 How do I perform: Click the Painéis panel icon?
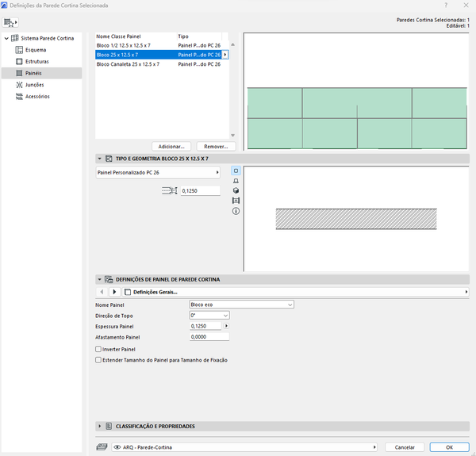pos(19,73)
